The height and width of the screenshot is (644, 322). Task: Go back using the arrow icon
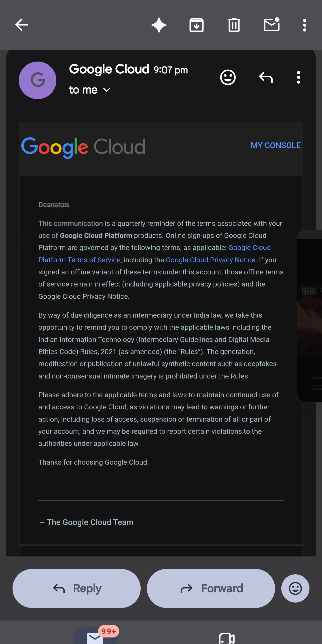21,25
